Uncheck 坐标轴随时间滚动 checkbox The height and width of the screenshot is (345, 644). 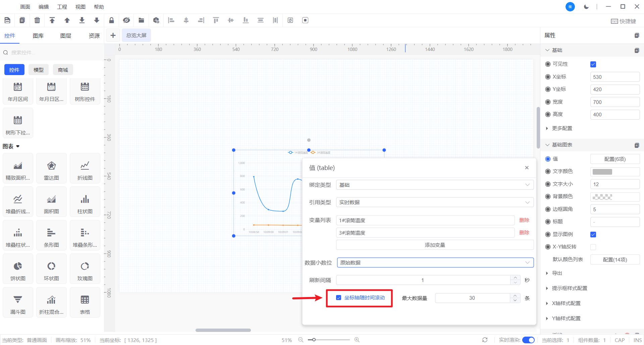click(339, 298)
